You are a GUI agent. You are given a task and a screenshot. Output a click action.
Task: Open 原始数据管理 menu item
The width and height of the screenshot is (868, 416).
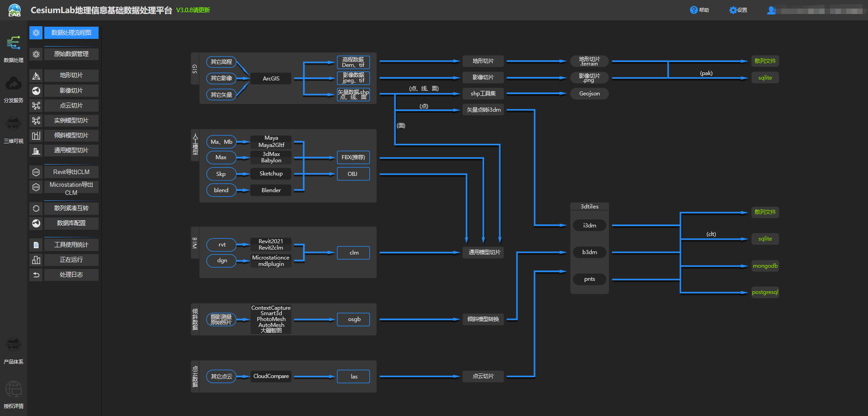(x=71, y=54)
